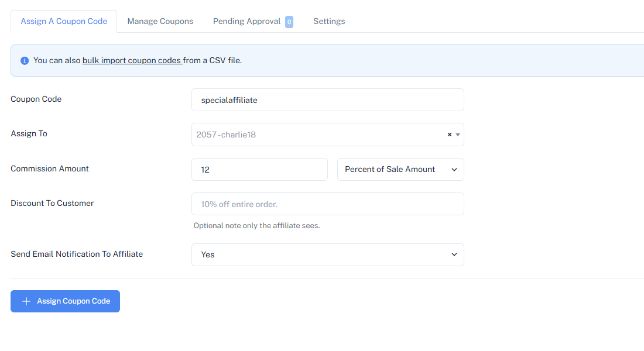Click the Discount To Customer note field
Screen dimensions: 644x351
[x=327, y=204]
